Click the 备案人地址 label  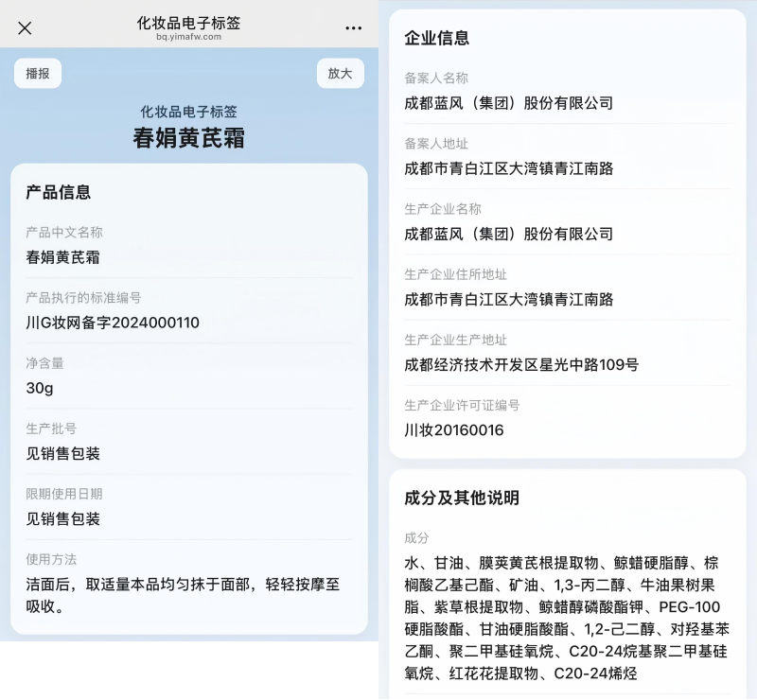(436, 144)
